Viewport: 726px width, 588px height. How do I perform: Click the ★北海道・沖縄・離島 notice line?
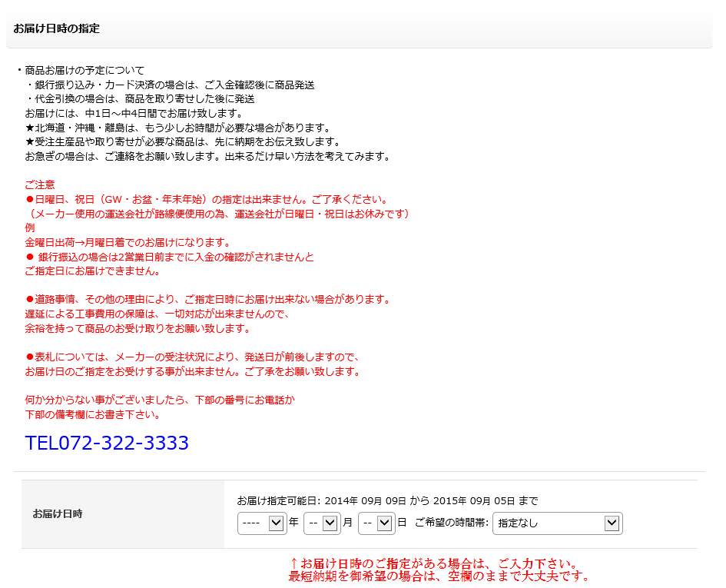pyautogui.click(x=177, y=128)
